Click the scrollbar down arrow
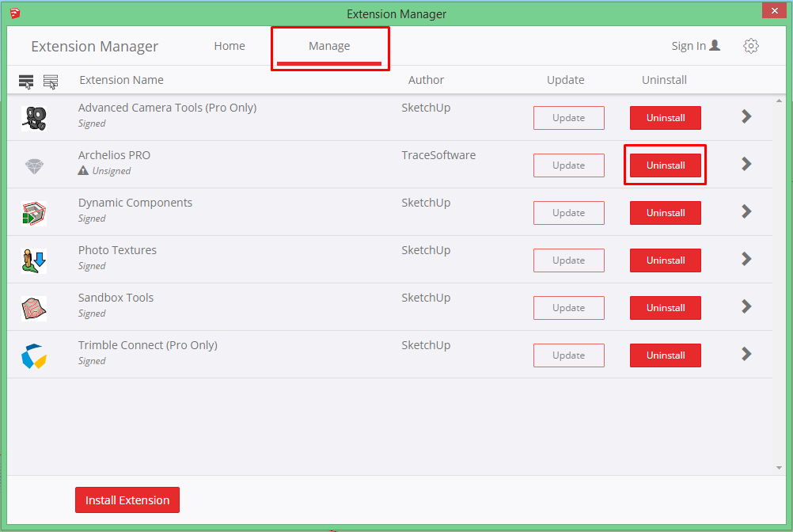Viewport: 793px width, 532px height. click(x=779, y=468)
